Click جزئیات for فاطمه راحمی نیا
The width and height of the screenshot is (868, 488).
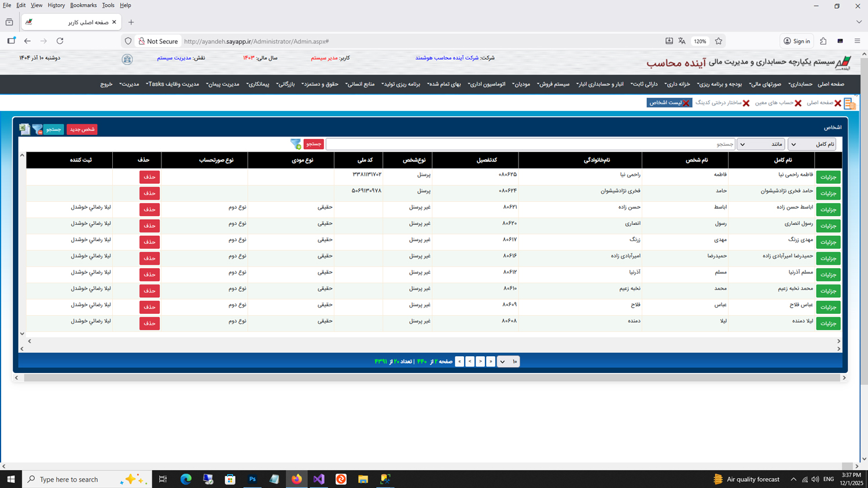(828, 177)
